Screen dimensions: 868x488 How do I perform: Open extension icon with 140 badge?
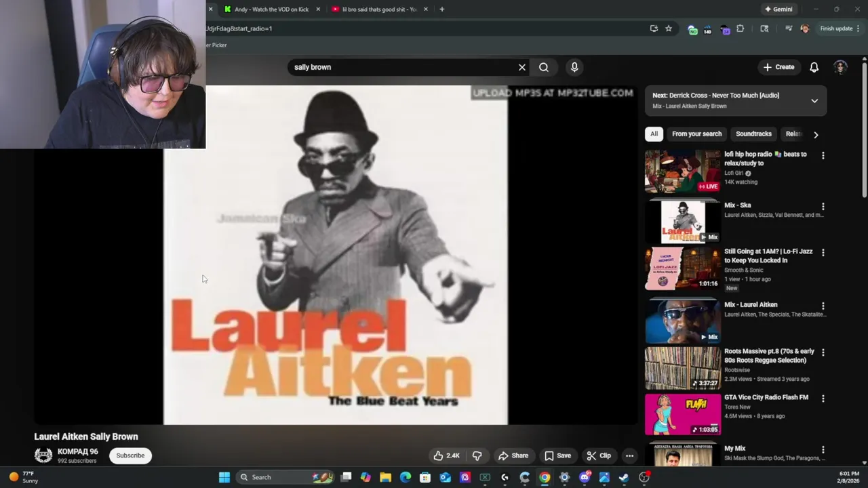coord(708,29)
